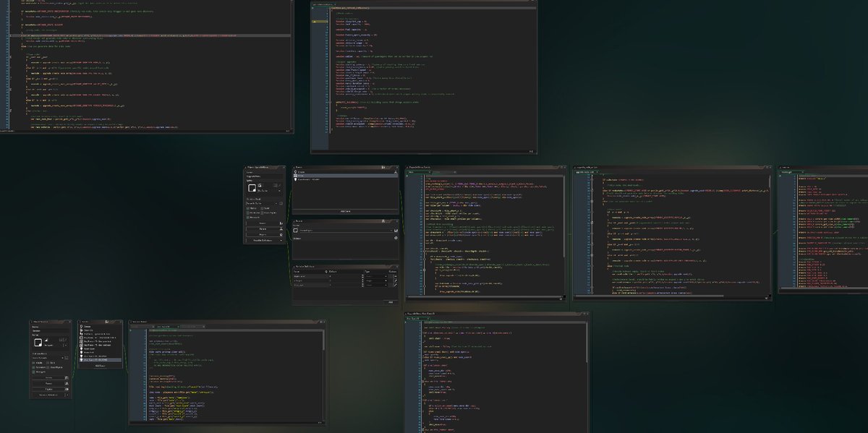The image size is (868, 433).
Task: Click the Create event lightbulb icon in Events
Action: point(296,171)
